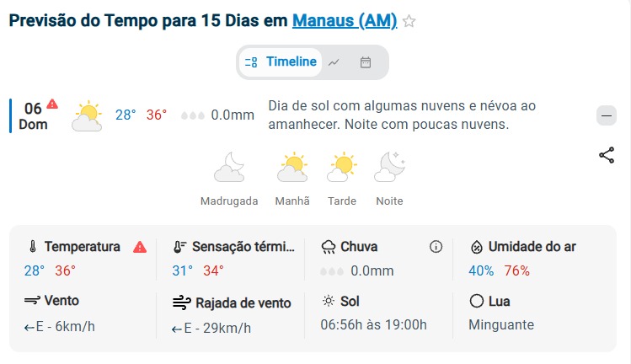This screenshot has height=364, width=631.
Task: Click the day summary sun-cloud icon
Action: pos(87,116)
